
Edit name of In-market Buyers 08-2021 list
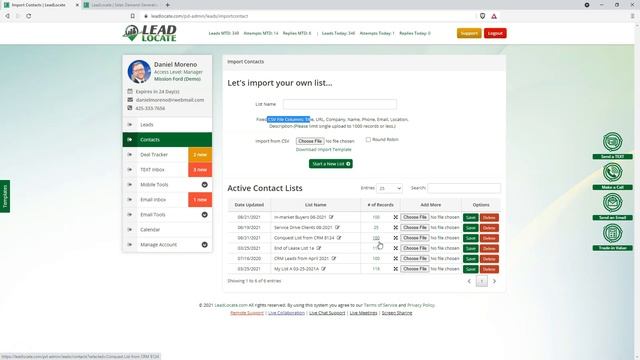[331, 217]
